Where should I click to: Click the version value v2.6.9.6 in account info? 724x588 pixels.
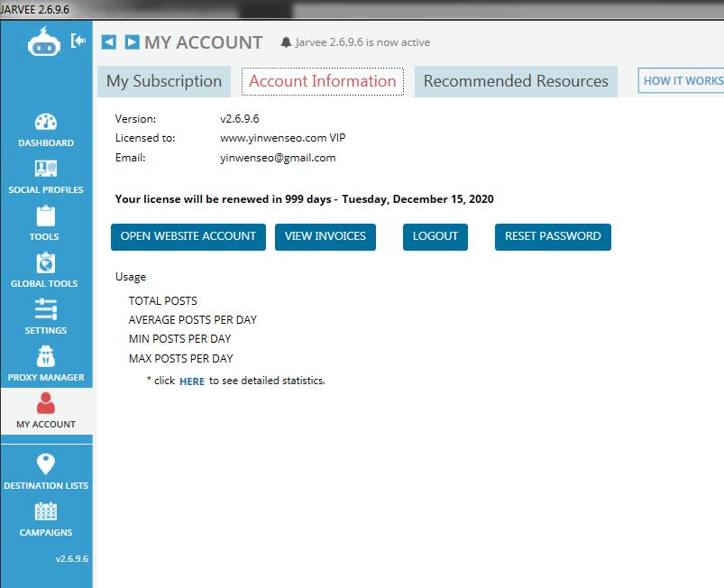click(x=240, y=119)
